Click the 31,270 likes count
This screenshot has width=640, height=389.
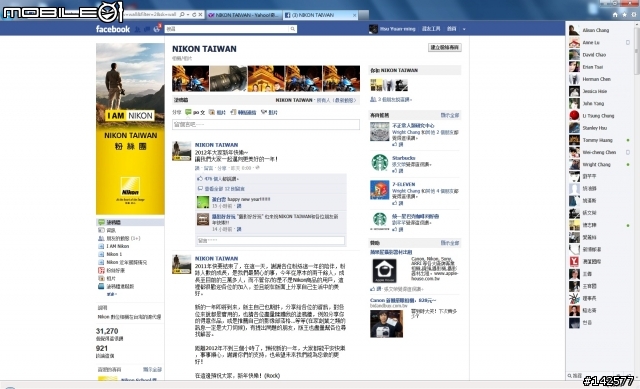[107, 331]
